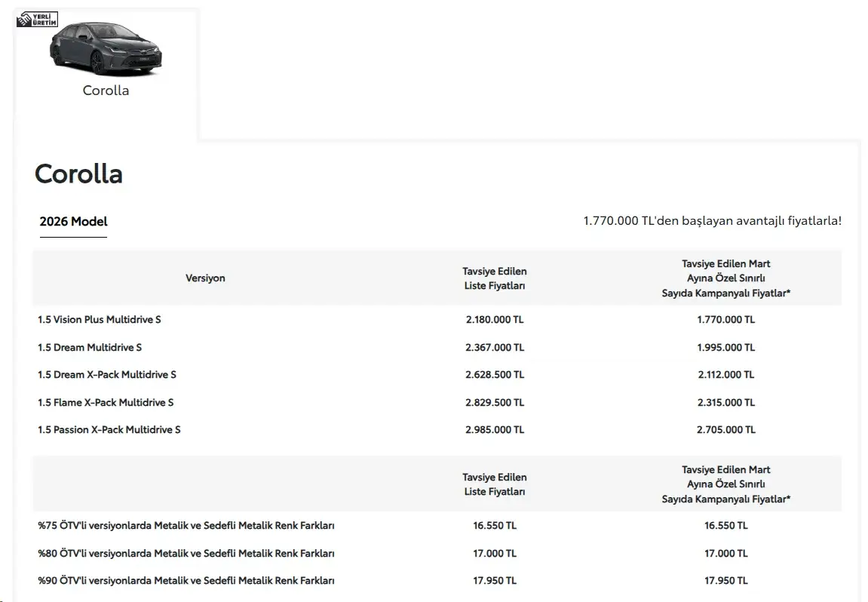Click the campaign price 2.705.000 TL

[x=725, y=430]
